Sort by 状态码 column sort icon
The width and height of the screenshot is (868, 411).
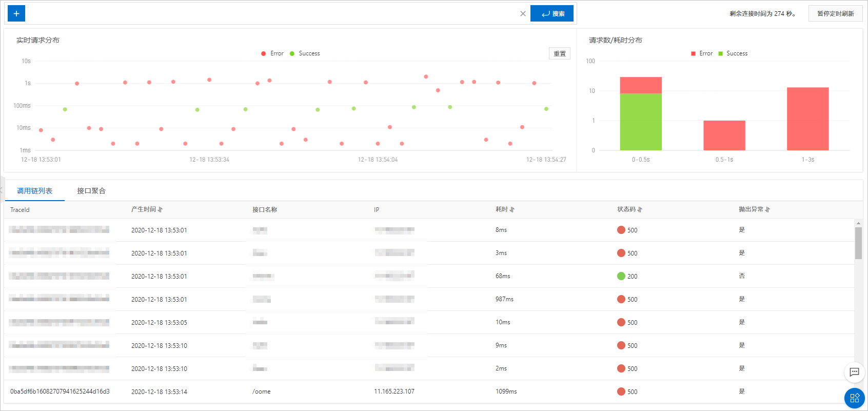(x=640, y=209)
